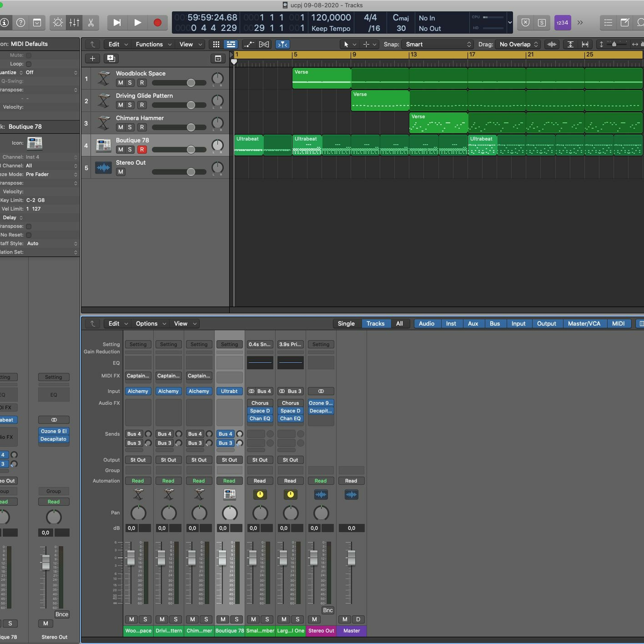
Task: Toggle Show Automation button
Action: click(x=249, y=44)
